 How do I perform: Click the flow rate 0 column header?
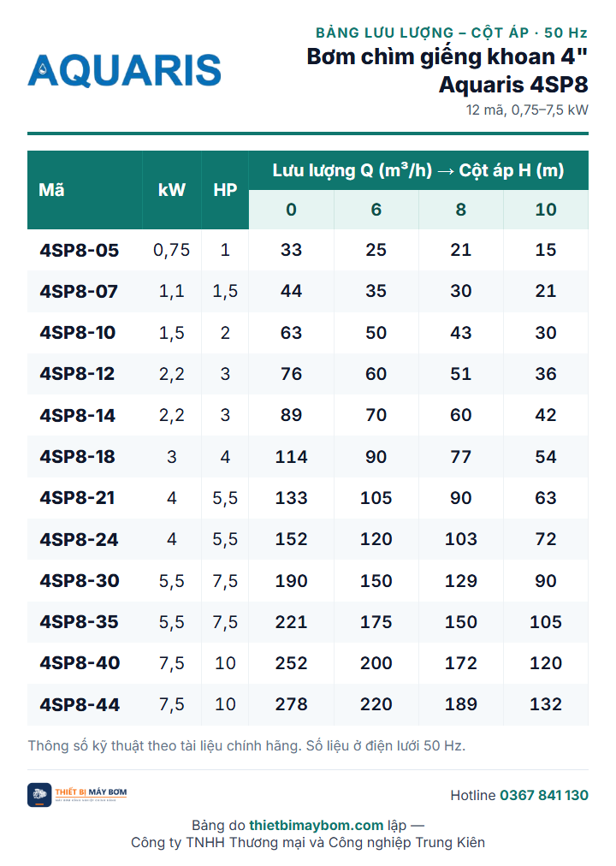(x=292, y=210)
